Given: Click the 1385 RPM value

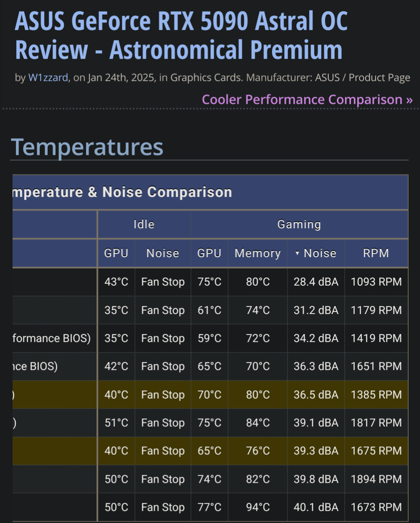Looking at the screenshot, I should click(376, 395).
